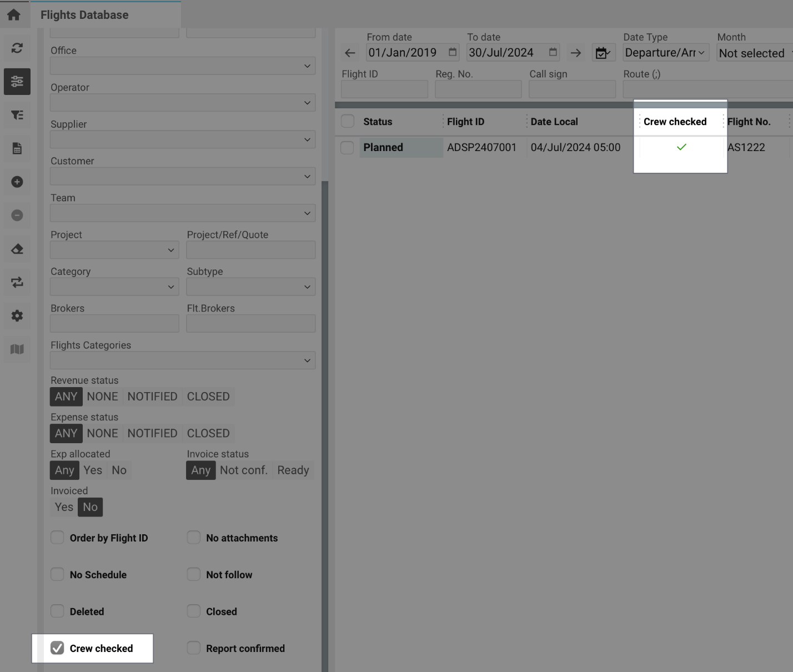
Task: Add a new flight with the plus icon
Action: [x=17, y=182]
